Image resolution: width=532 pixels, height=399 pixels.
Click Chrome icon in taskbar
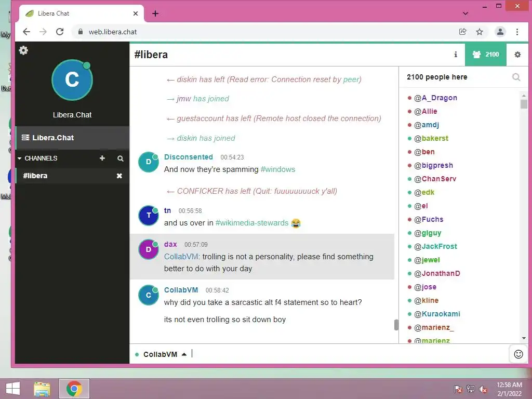[x=74, y=389]
